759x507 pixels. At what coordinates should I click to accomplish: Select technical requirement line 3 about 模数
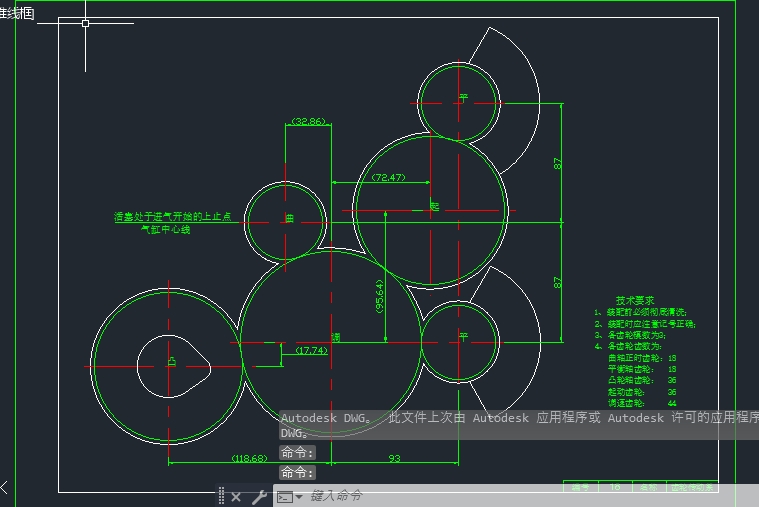tap(630, 335)
